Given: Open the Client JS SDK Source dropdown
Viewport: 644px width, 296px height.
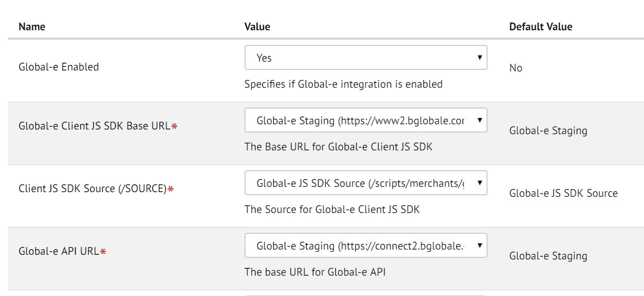Looking at the screenshot, I should coord(366,183).
